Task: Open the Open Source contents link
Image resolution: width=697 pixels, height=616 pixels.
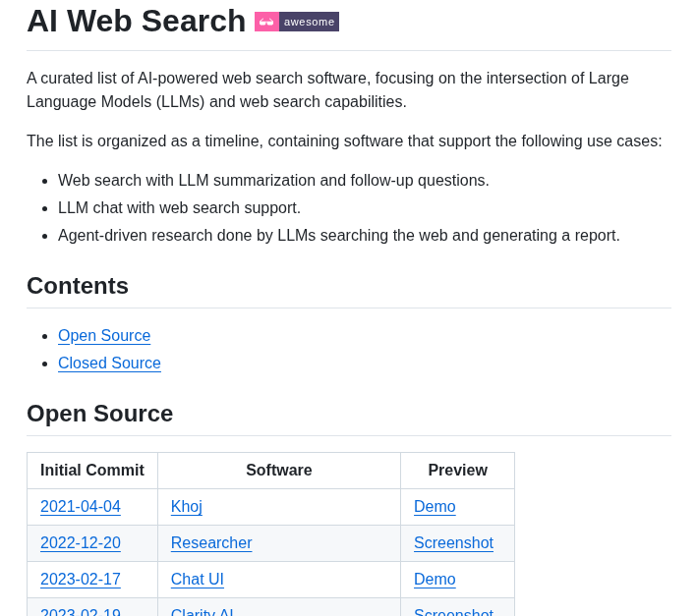Action: point(104,336)
